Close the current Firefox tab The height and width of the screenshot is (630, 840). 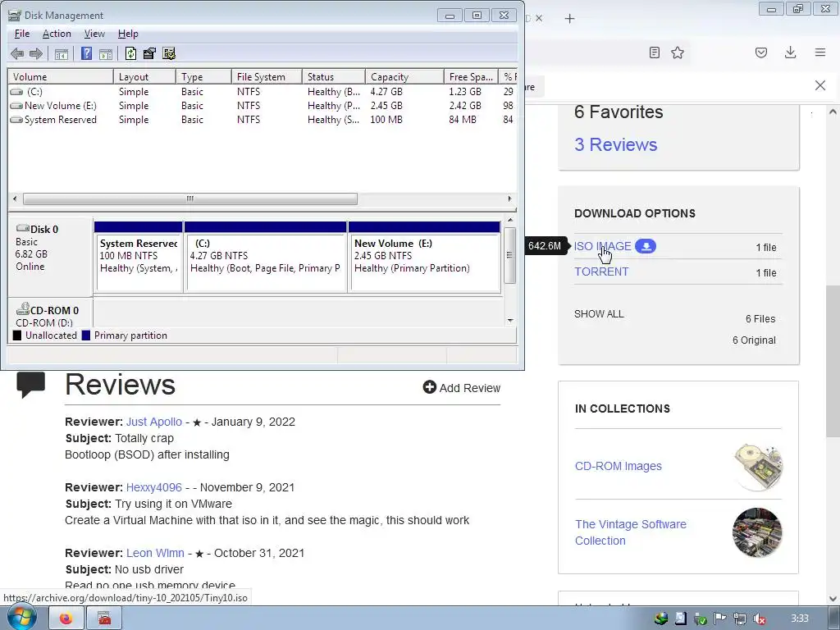[x=539, y=18]
